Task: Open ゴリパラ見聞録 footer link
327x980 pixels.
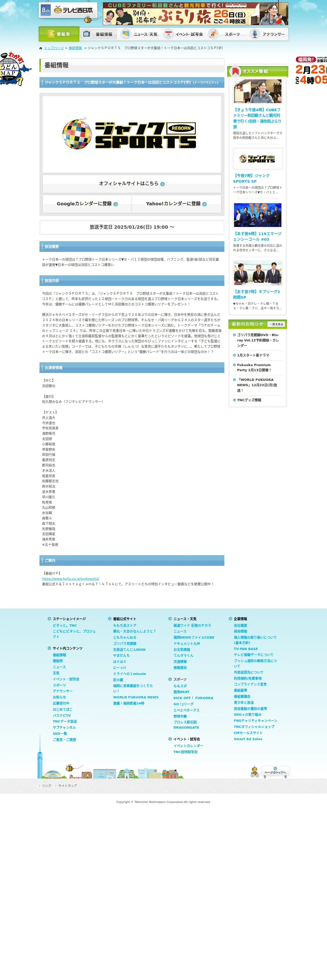Action: pyautogui.click(x=125, y=644)
